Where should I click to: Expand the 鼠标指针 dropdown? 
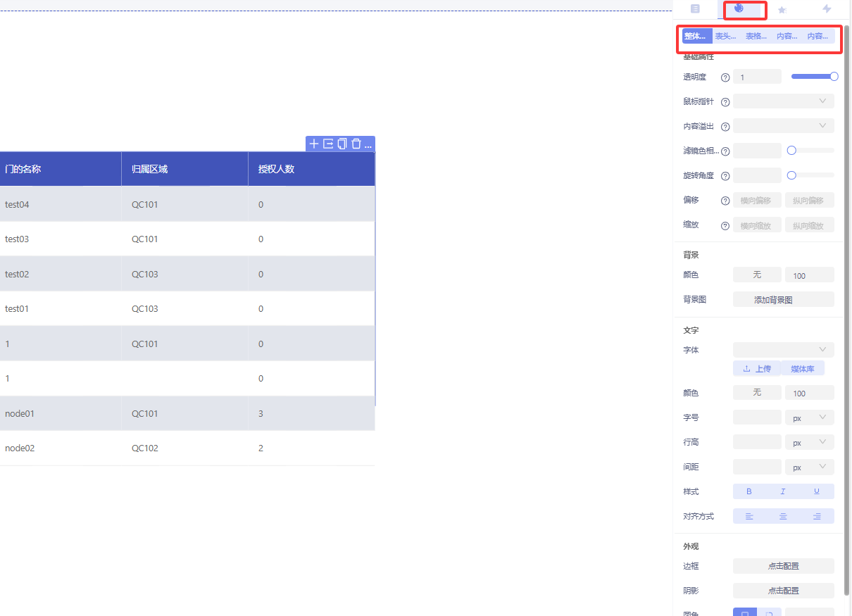point(784,101)
